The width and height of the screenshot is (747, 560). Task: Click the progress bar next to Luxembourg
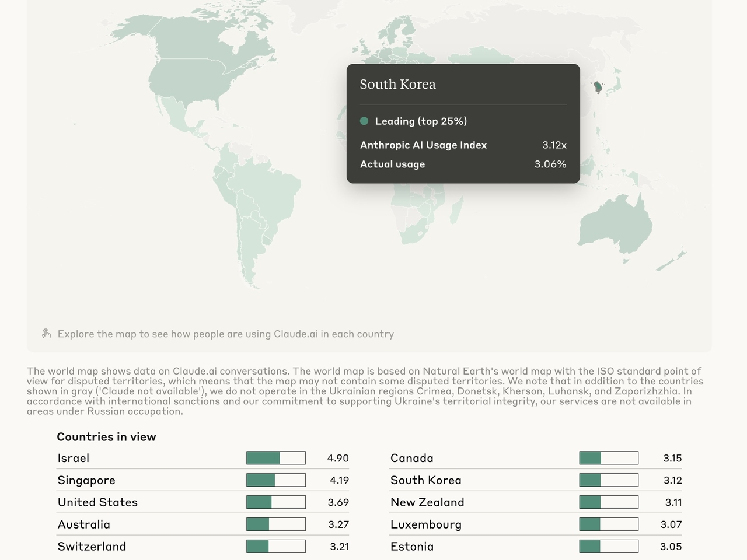[609, 524]
